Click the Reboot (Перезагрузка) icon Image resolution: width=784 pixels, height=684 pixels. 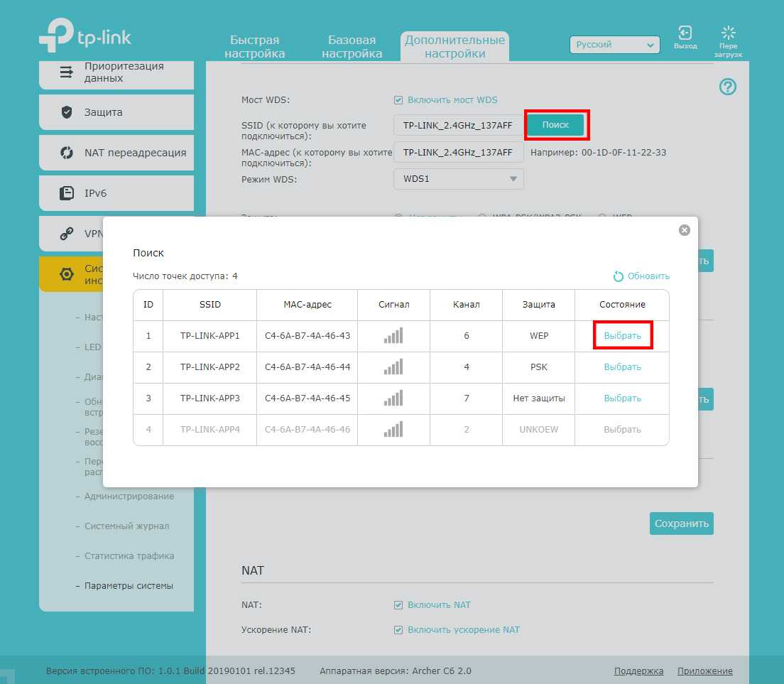click(x=728, y=33)
